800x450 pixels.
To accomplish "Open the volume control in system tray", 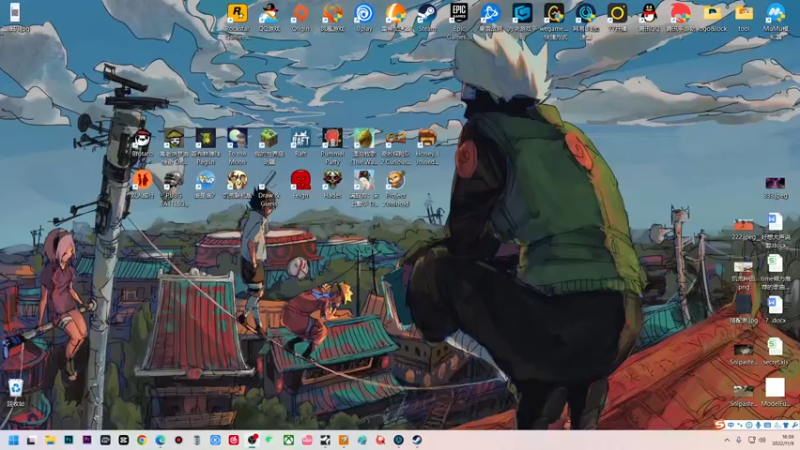I will [762, 440].
